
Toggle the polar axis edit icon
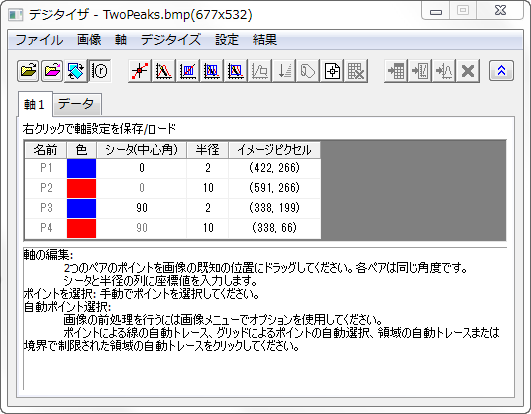pyautogui.click(x=100, y=71)
